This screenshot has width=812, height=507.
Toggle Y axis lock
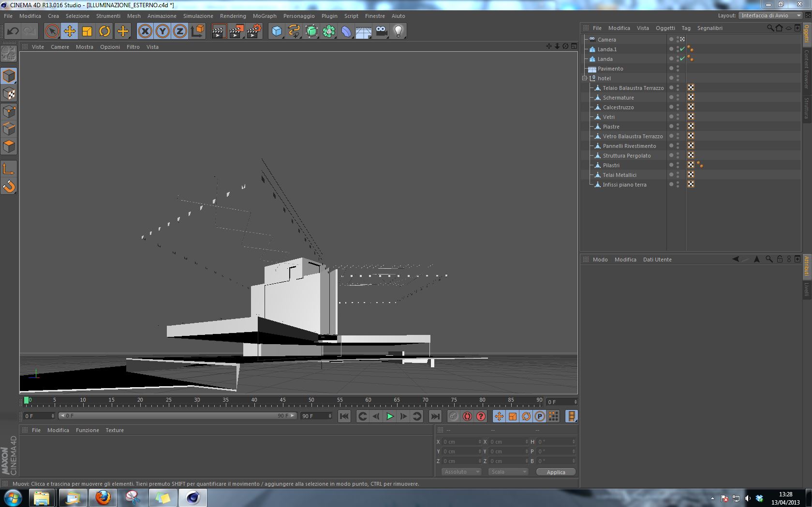(162, 31)
